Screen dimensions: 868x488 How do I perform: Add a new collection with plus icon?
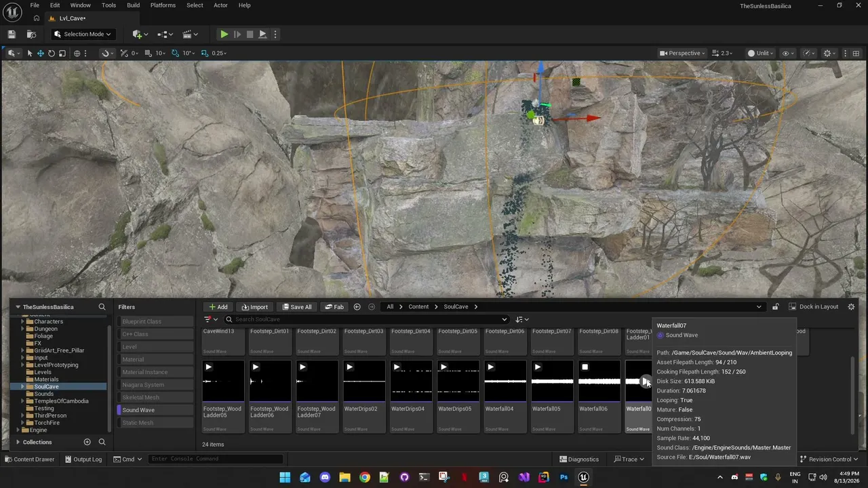[87, 442]
